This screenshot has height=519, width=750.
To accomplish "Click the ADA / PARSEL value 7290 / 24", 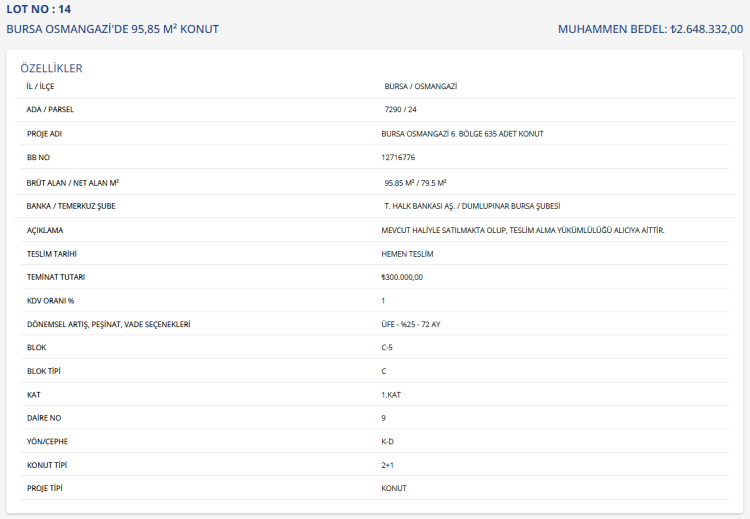I will [x=400, y=109].
